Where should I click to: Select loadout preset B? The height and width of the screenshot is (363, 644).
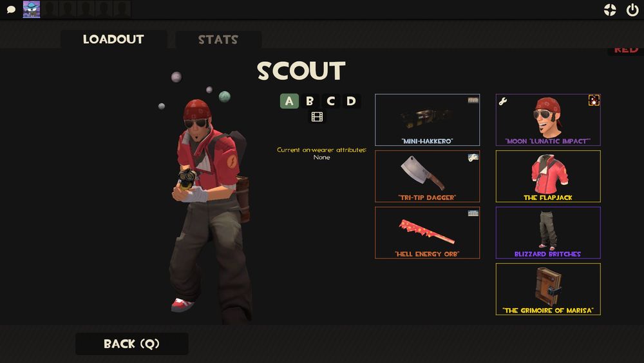click(310, 101)
